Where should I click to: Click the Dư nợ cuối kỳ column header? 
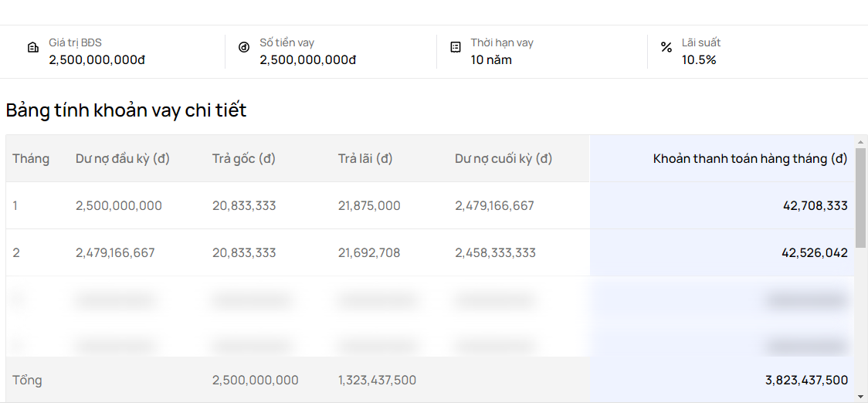504,159
